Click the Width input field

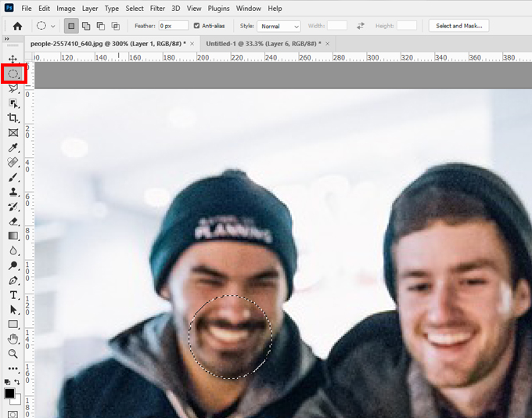(337, 26)
